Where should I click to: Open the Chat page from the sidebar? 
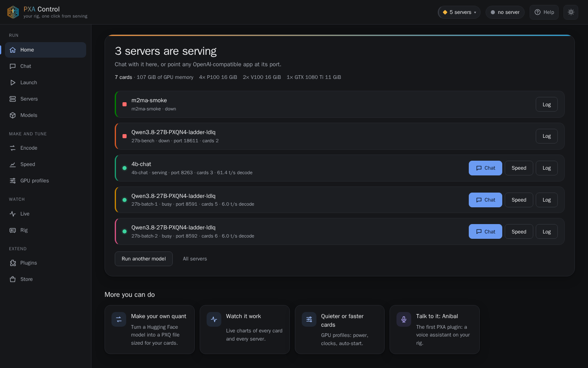coord(46,66)
